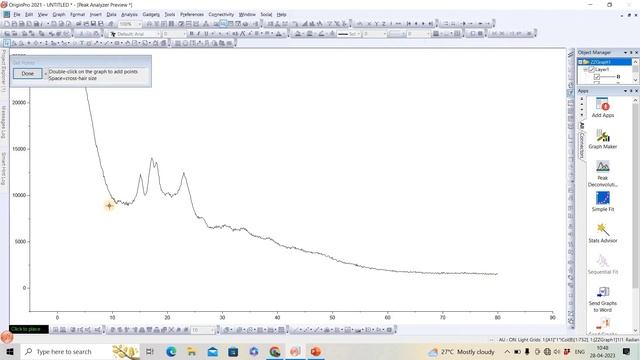The image size is (640, 360).
Task: Select the Text tool in Tools toolbar
Action: point(82,43)
